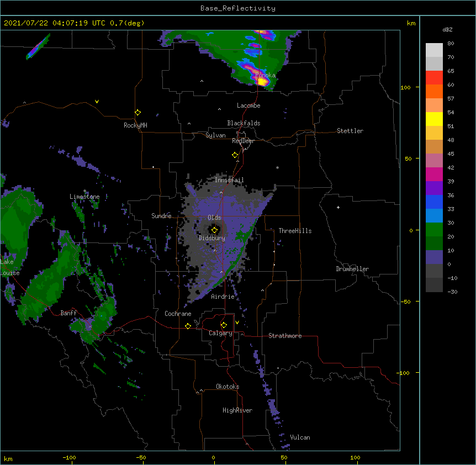The width and height of the screenshot is (476, 465).
Task: Click the Lake Louise label at left edge
Action: pyautogui.click(x=10, y=267)
